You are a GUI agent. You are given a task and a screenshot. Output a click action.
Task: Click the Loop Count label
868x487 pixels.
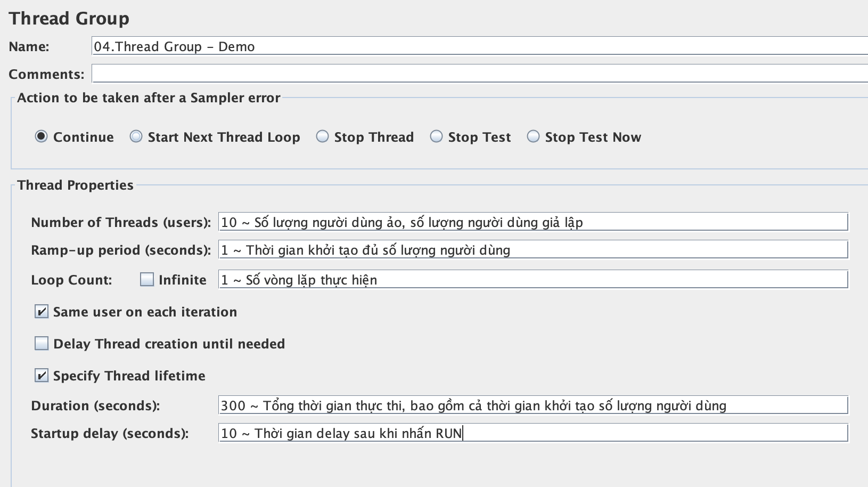(71, 280)
